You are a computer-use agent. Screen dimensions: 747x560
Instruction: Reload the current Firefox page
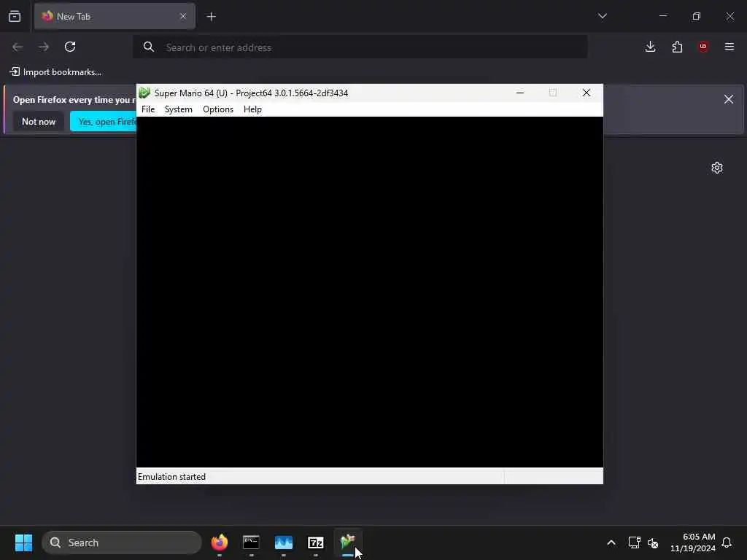point(70,47)
